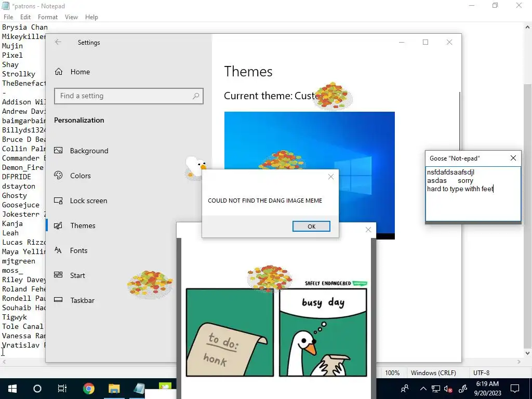Show hidden system tray icons

423,389
